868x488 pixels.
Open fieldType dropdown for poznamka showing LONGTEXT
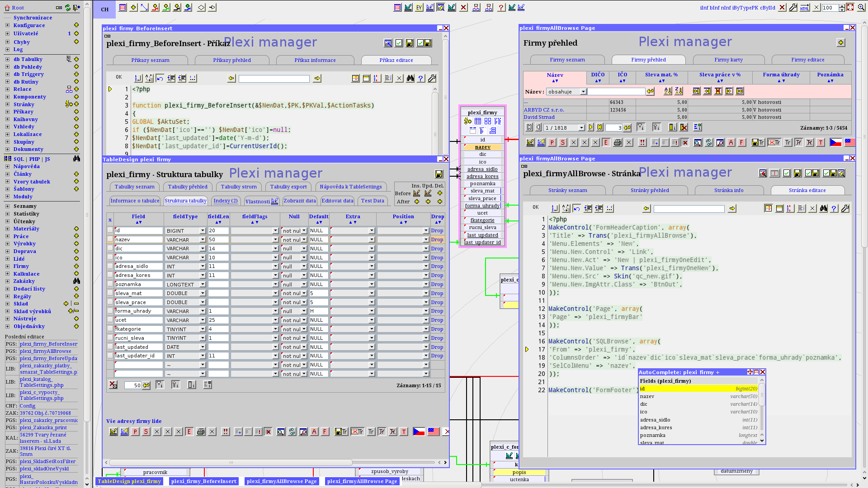(x=185, y=284)
